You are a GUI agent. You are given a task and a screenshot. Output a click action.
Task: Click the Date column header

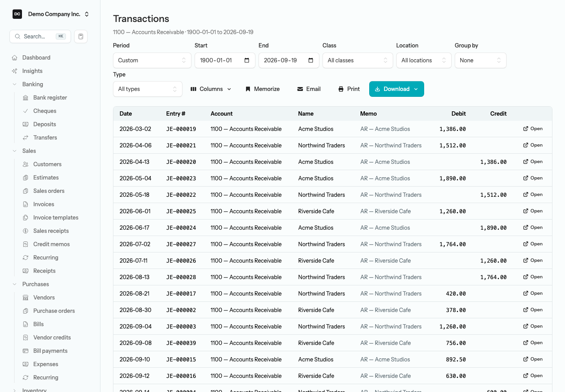(126, 114)
